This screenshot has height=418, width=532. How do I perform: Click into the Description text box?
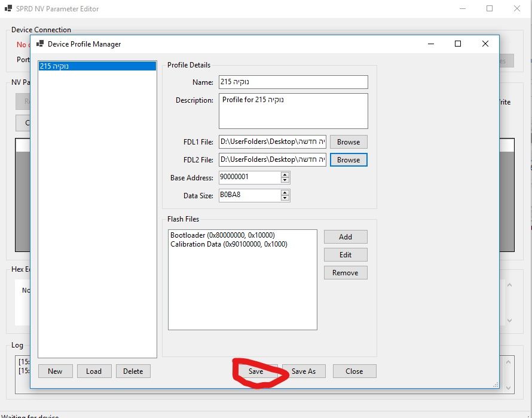click(x=293, y=110)
